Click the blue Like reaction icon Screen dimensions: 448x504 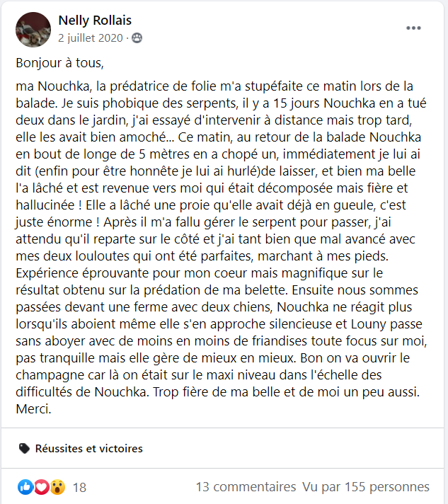click(x=25, y=487)
